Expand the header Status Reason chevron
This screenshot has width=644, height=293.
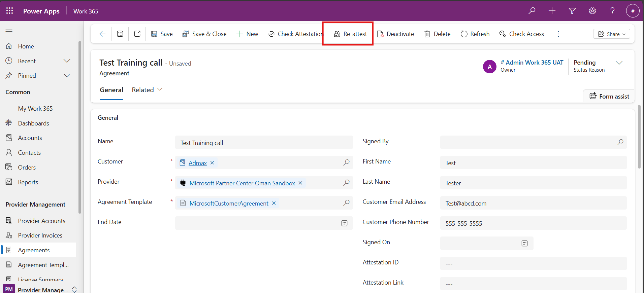click(x=619, y=63)
